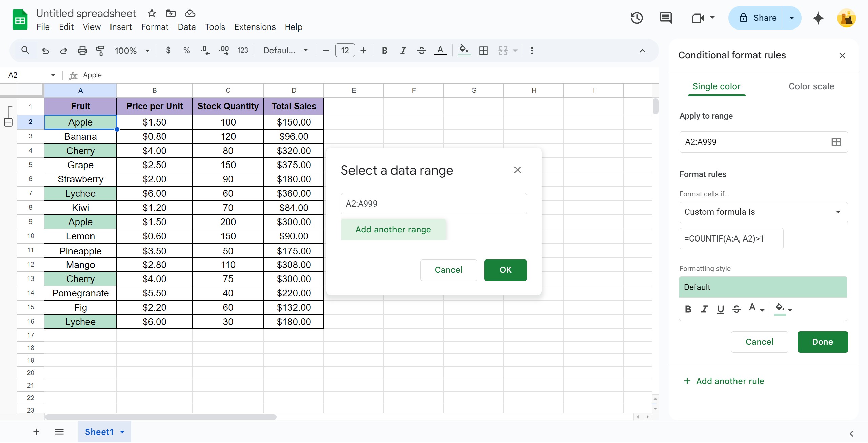868x443 pixels.
Task: Click the search menus magnifier icon
Action: 25,51
